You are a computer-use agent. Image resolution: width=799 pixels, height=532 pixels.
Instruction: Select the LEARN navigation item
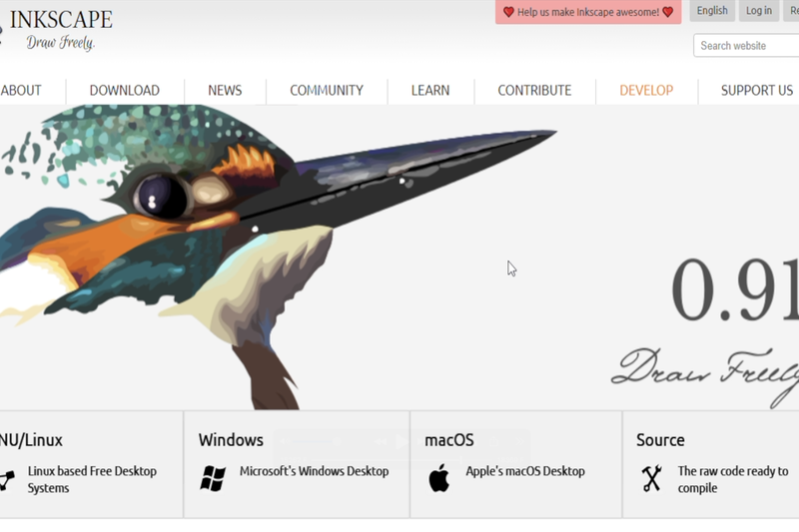click(430, 91)
